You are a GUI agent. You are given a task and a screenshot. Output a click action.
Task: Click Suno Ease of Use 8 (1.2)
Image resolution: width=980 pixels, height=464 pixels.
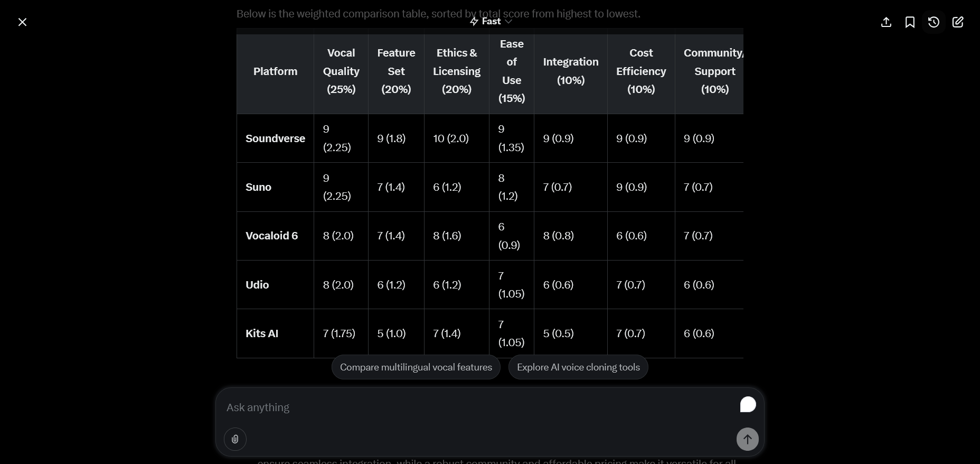508,187
